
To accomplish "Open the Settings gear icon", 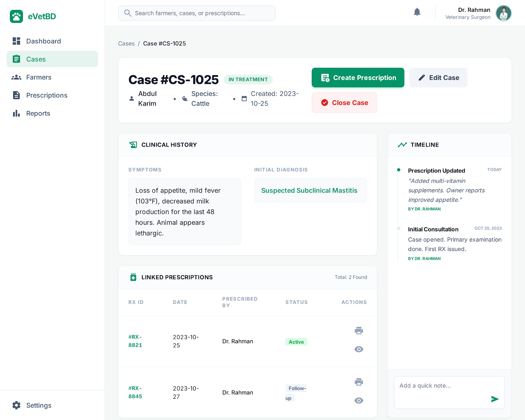I will coord(16,405).
